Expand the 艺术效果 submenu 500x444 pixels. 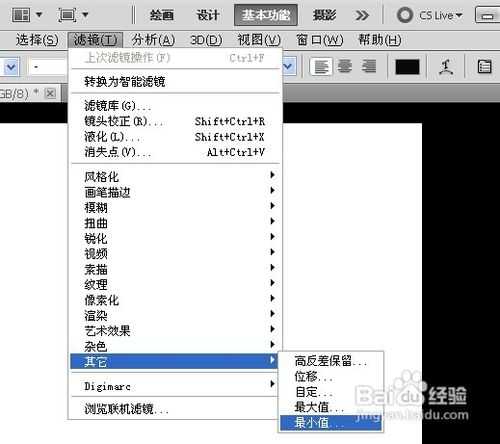(176, 330)
